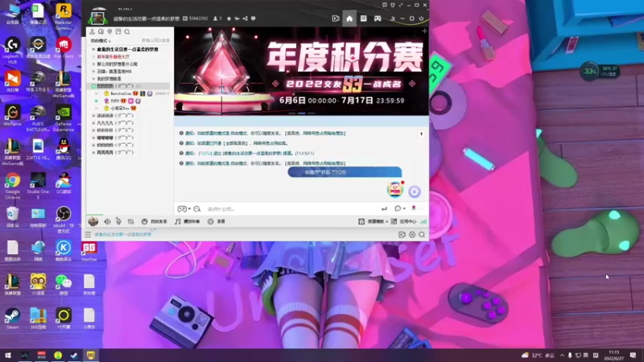This screenshot has width=644, height=362.
Task: Click the purple gear floating icon
Action: (415, 191)
